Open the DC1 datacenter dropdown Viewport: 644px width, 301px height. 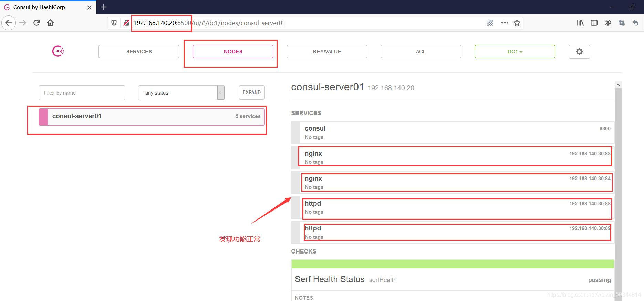click(515, 52)
